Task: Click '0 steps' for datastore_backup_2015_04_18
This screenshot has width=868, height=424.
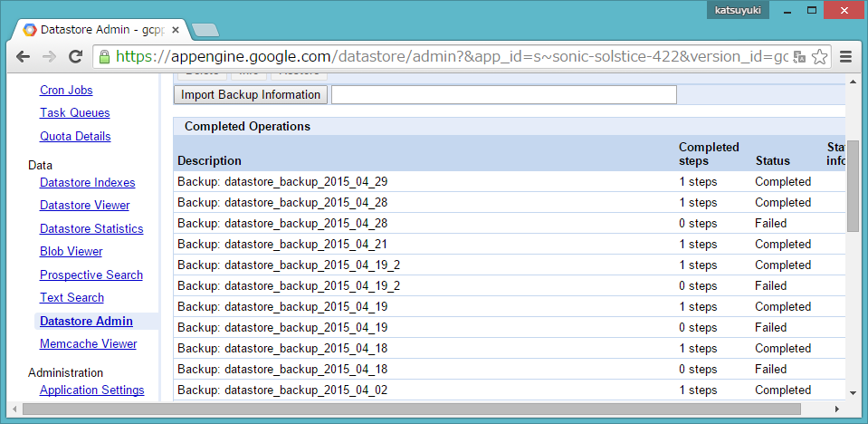Action: 698,369
